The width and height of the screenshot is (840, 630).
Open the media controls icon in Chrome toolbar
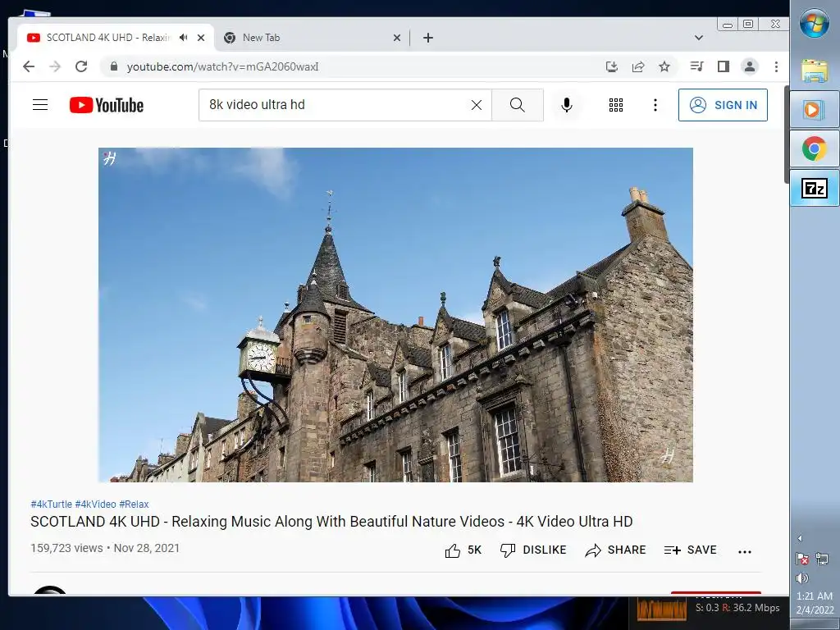(x=696, y=66)
